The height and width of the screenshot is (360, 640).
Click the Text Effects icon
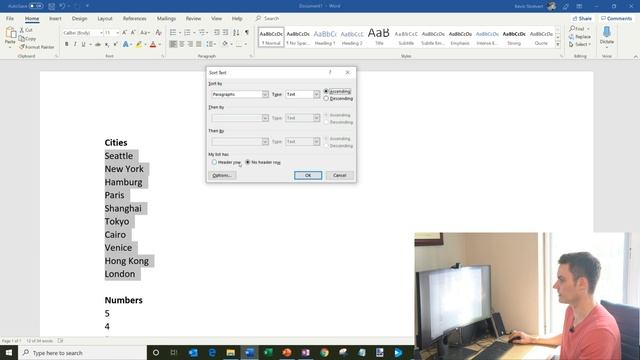coord(125,44)
